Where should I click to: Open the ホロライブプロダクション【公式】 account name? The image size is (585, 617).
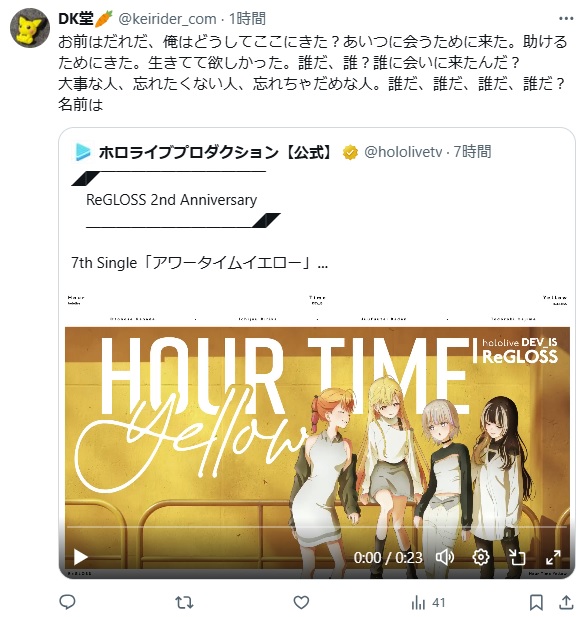click(x=216, y=152)
